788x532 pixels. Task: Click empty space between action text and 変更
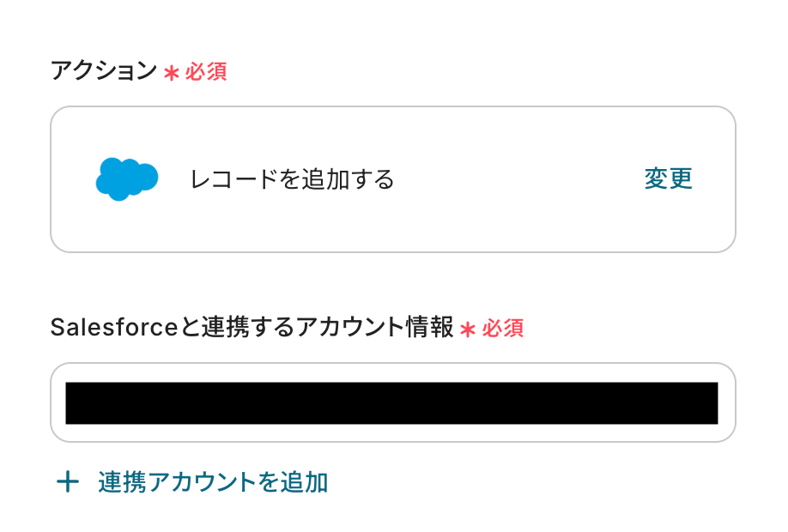[x=515, y=179]
